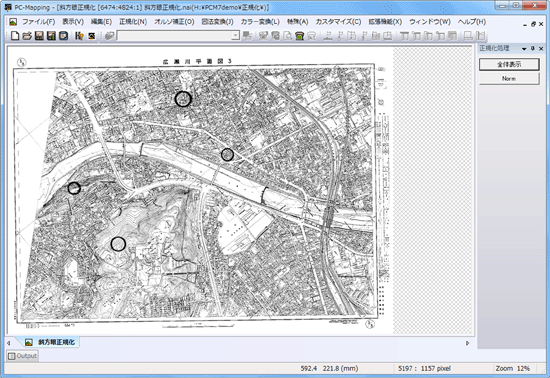Open the 正規化(N) menu
The height and width of the screenshot is (378, 550).
click(133, 22)
